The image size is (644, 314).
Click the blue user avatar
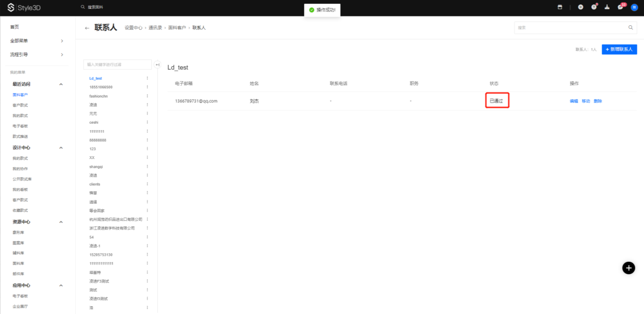(x=634, y=7)
